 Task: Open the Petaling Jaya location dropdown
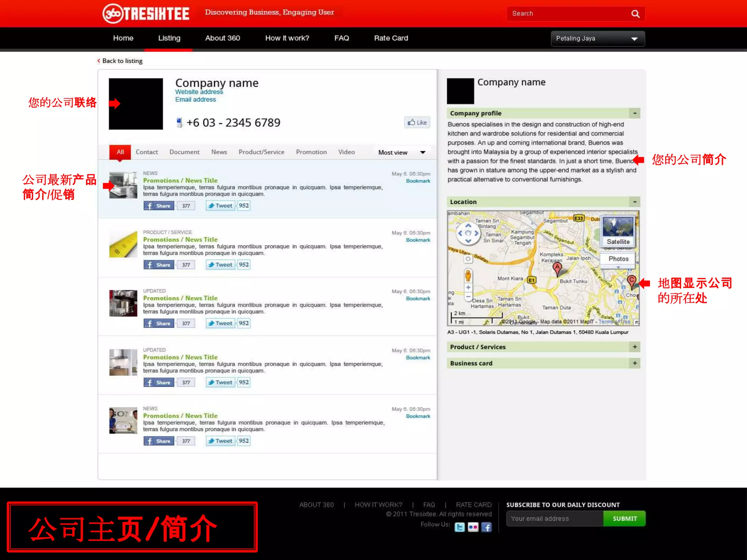click(x=597, y=39)
